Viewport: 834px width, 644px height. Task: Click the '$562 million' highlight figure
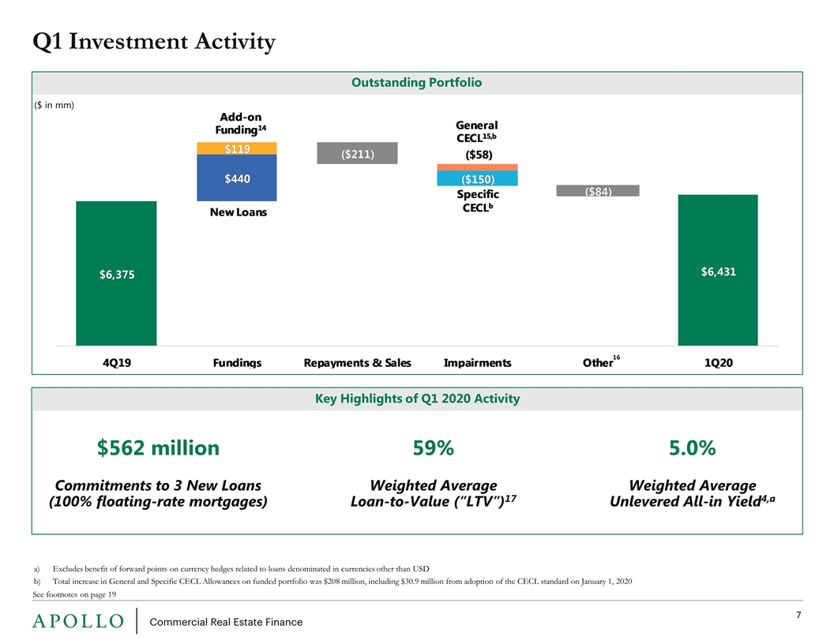coord(158,448)
